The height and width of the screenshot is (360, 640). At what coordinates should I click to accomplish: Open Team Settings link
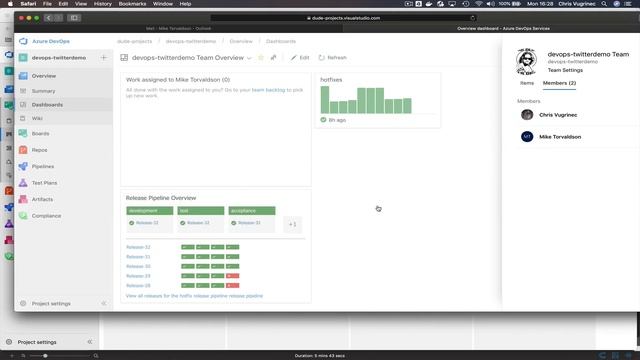click(565, 70)
